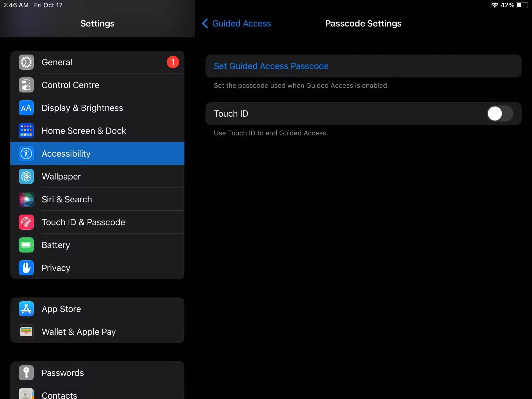Select the App Store icon
The height and width of the screenshot is (399, 532).
pyautogui.click(x=26, y=309)
